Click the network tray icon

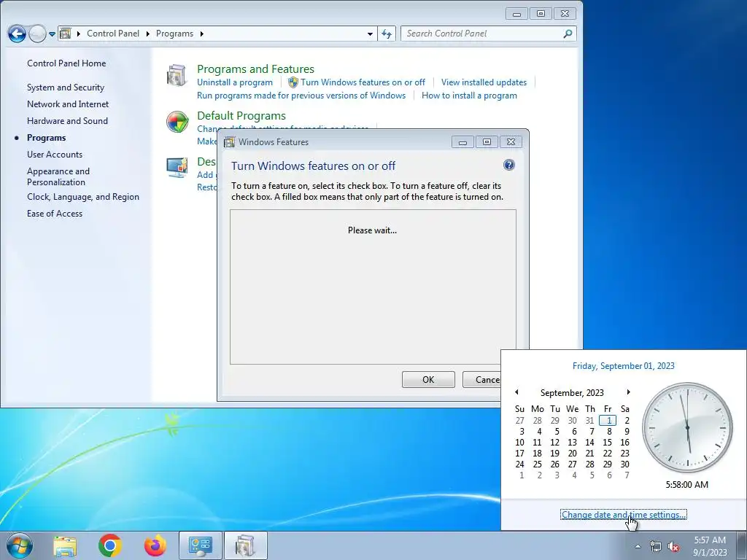click(656, 546)
